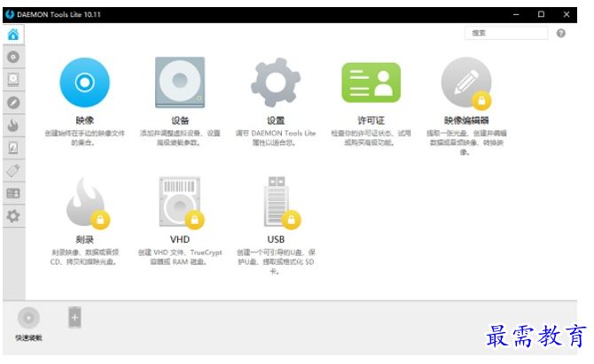The height and width of the screenshot is (364, 594).
Task: Select the disc Images sidebar icon
Action: point(13,58)
